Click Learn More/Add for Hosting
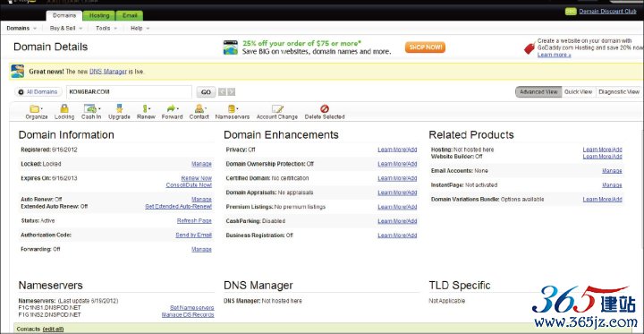 click(602, 150)
